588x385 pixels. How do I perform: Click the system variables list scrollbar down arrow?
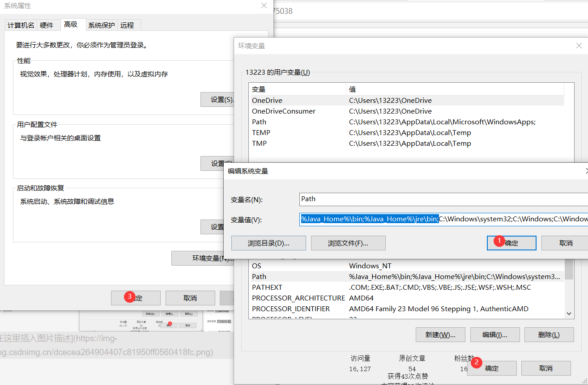point(569,314)
